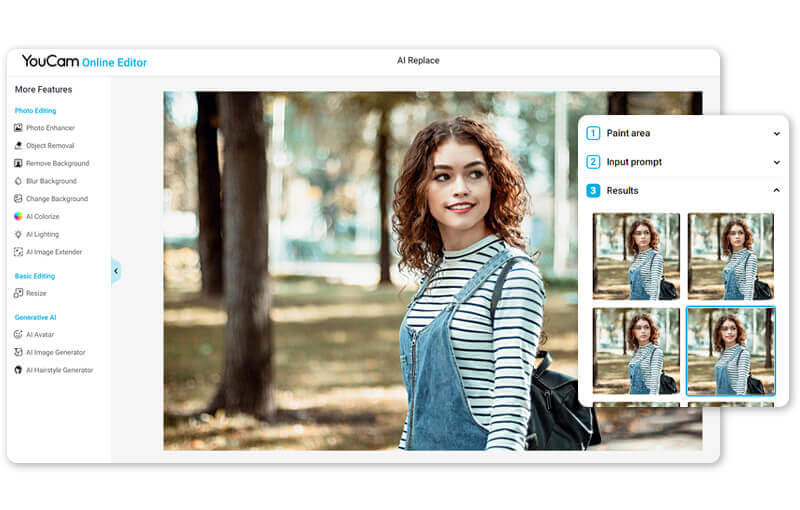Collapse the left sidebar with arrow handle
The height and width of the screenshot is (510, 800).
115,271
